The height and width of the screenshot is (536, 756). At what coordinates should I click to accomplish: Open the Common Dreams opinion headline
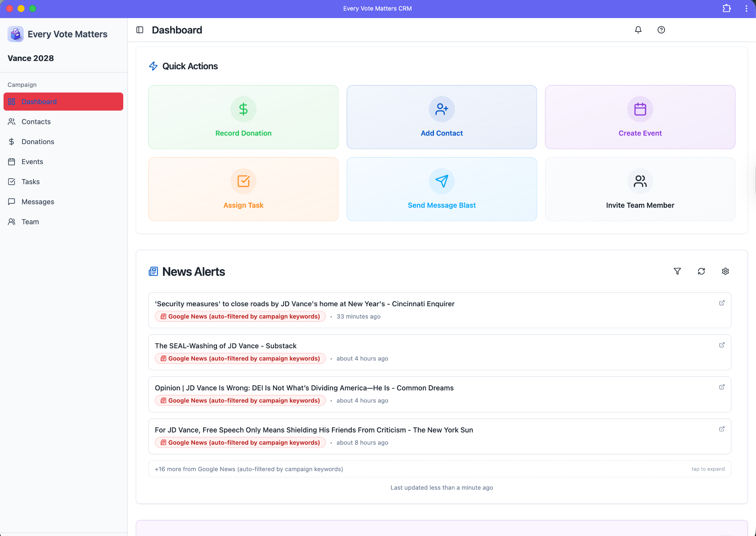point(304,388)
